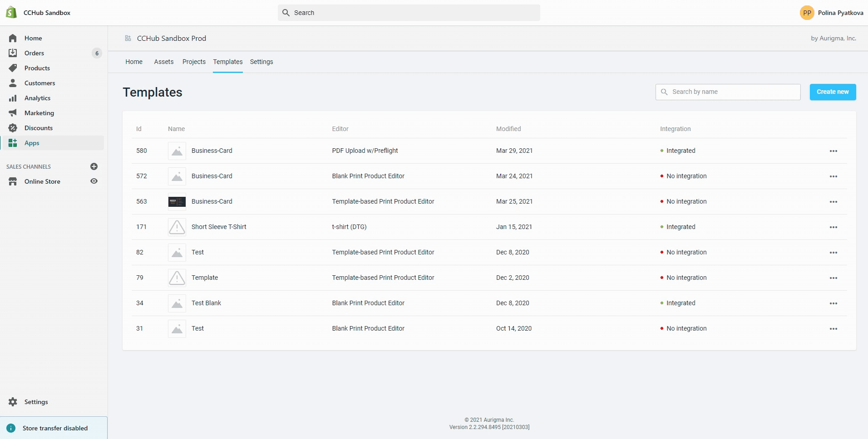The width and height of the screenshot is (868, 439).
Task: Click the Business-Card 563 thumbnail
Action: coord(177,201)
